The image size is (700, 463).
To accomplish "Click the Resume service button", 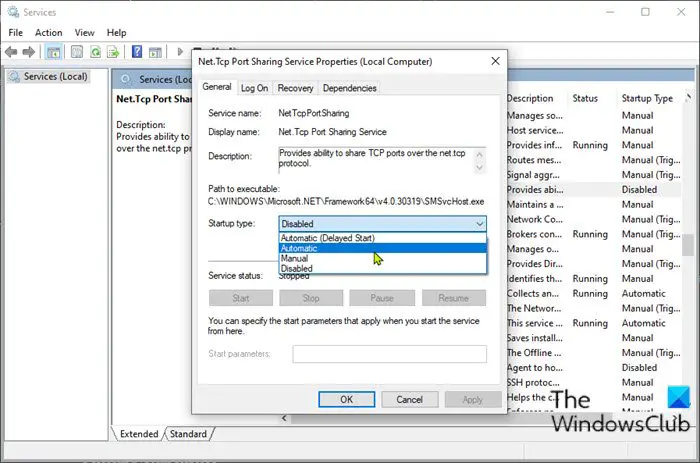I will (x=454, y=298).
